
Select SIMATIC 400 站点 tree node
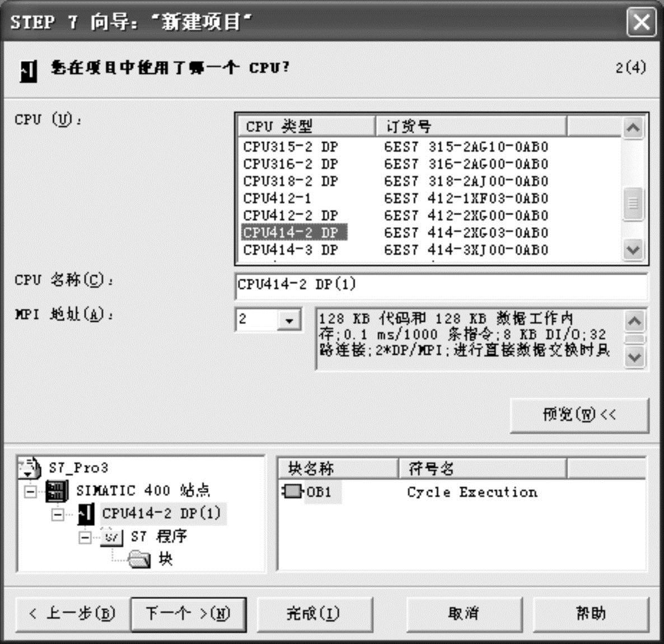click(x=143, y=491)
